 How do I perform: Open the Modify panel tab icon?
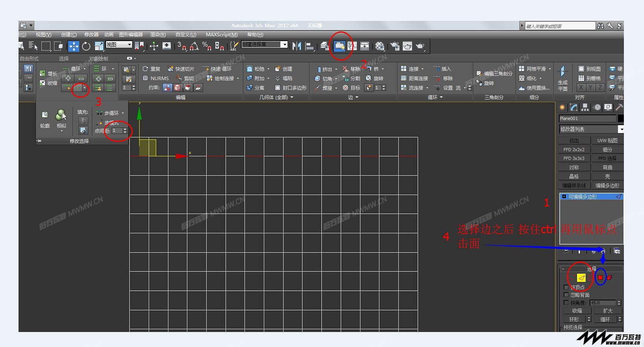coord(574,107)
